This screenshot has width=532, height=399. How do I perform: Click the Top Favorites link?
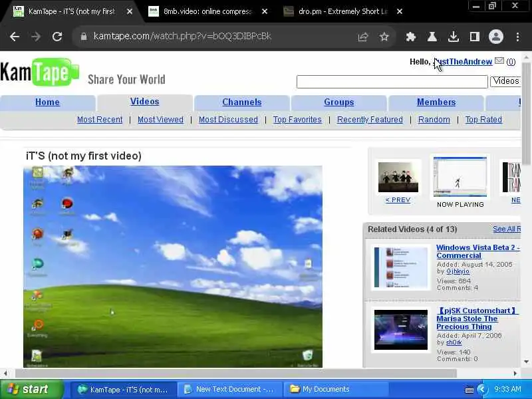tap(297, 120)
